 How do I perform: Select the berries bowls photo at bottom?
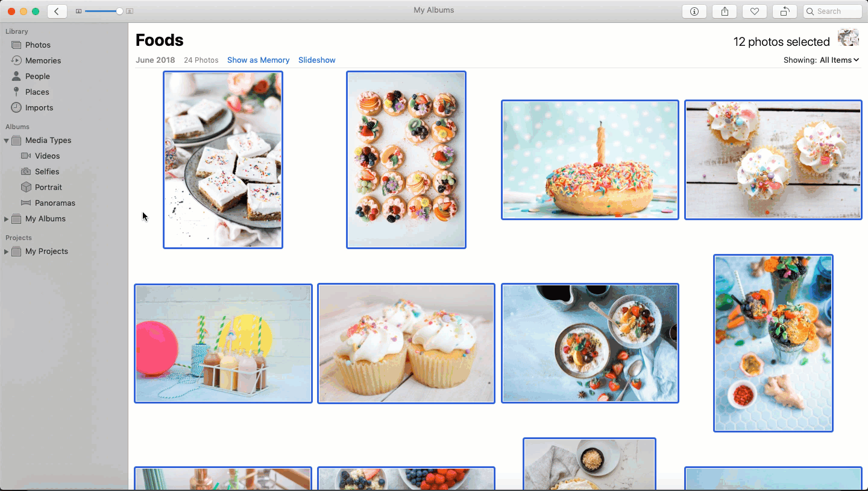406,479
